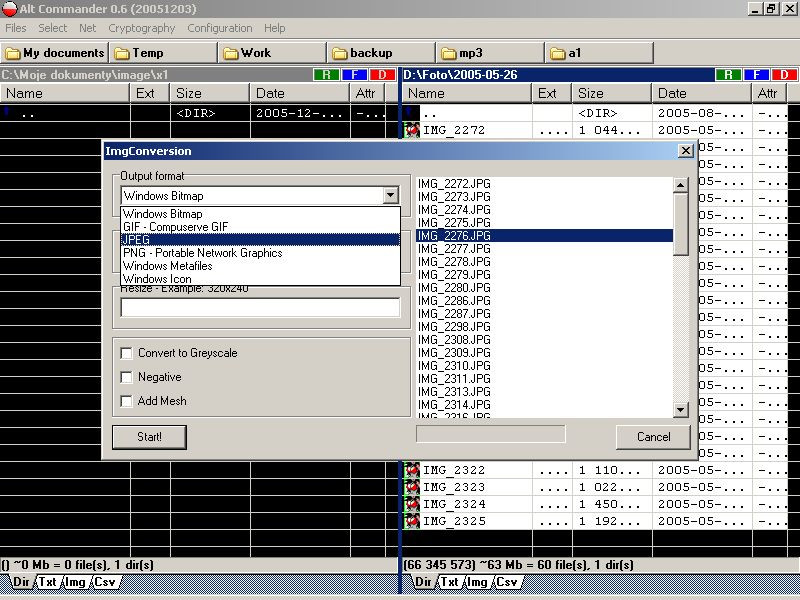Choose Windows Metafiles output format
800x600 pixels.
260,266
